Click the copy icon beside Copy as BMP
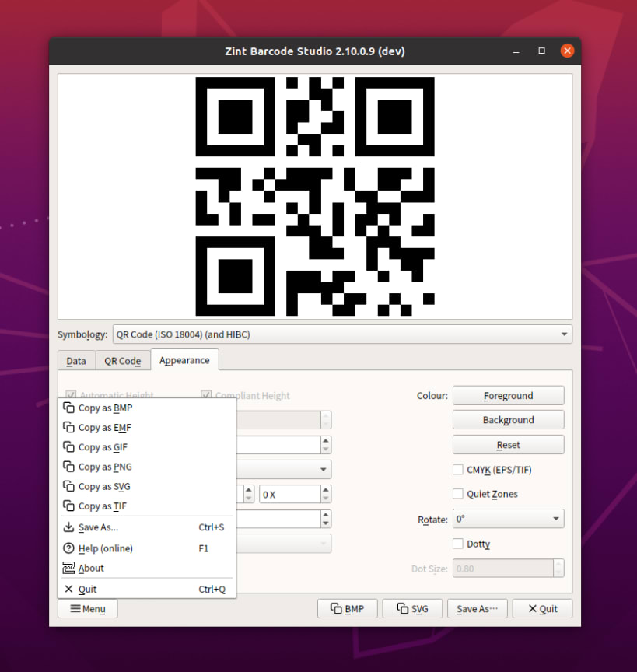 click(68, 408)
